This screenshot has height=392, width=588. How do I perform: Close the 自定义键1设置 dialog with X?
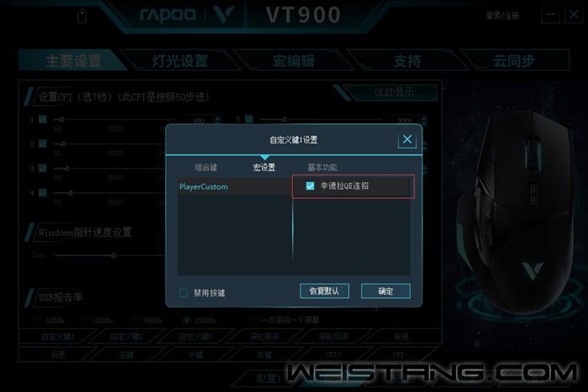coord(407,140)
